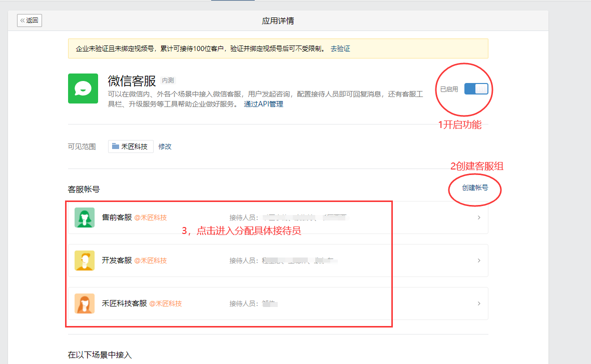Click the folder icon beside 禾匠科技
This screenshot has height=364, width=591.
pos(116,146)
